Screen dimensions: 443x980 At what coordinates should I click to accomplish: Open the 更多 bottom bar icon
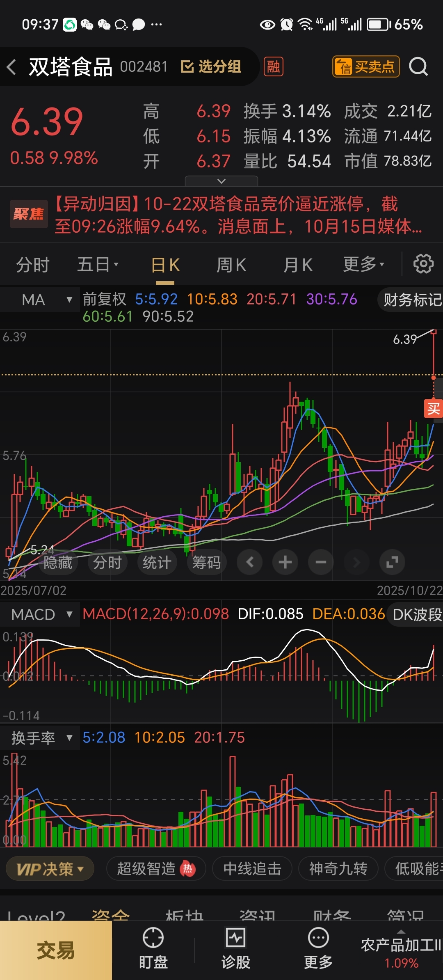(x=318, y=948)
